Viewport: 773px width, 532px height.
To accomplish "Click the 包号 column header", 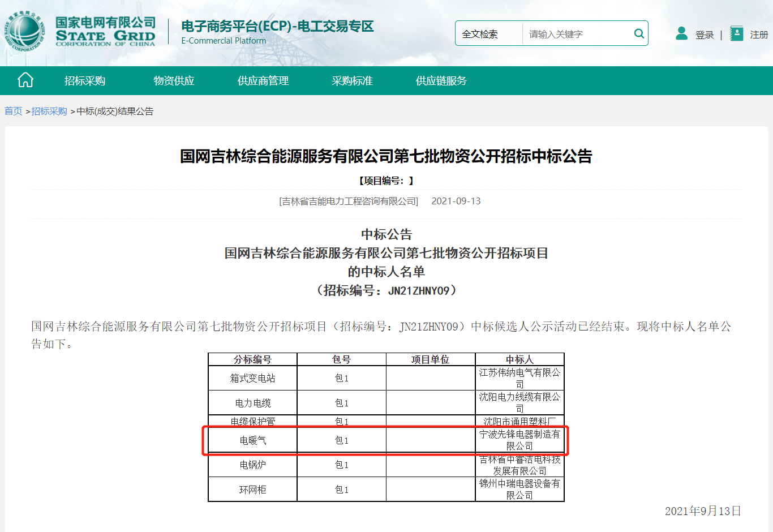I will click(x=341, y=359).
